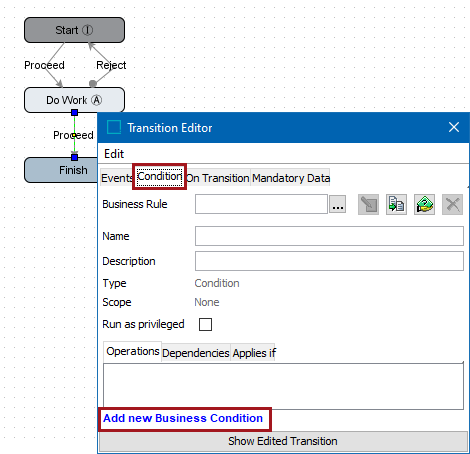This screenshot has height=454, width=470.
Task: Click the Show Edited Transition button
Action: pyautogui.click(x=283, y=441)
